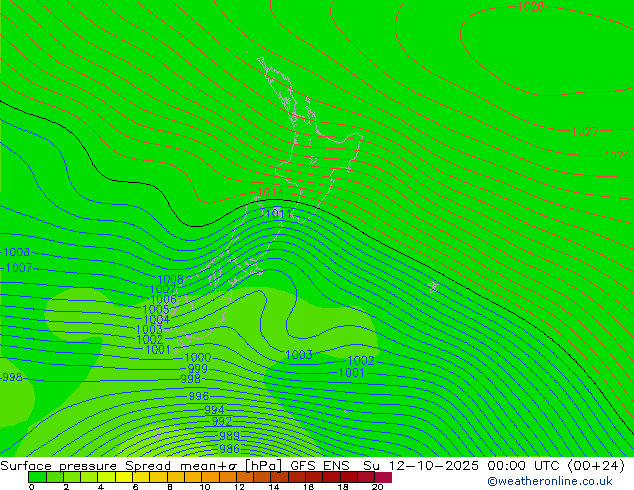Click the 999 isobar label
634x490 pixels.
[198, 369]
